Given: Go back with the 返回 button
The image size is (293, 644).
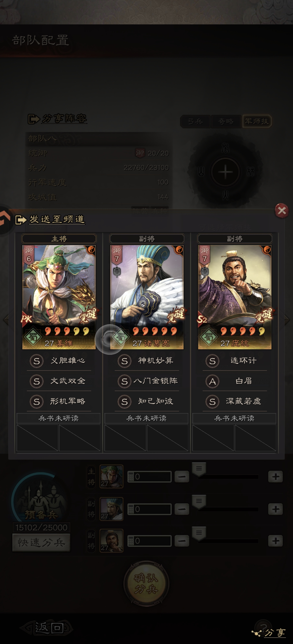Looking at the screenshot, I should (x=47, y=628).
